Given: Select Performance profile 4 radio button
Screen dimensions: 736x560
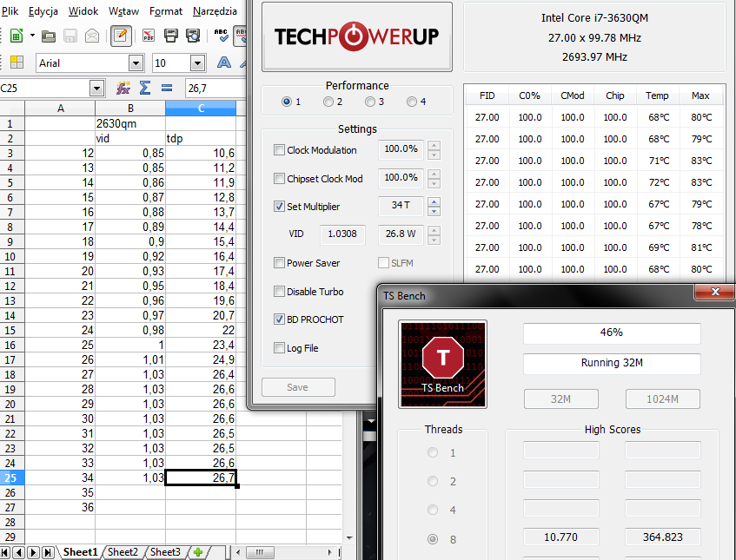Looking at the screenshot, I should 412,102.
